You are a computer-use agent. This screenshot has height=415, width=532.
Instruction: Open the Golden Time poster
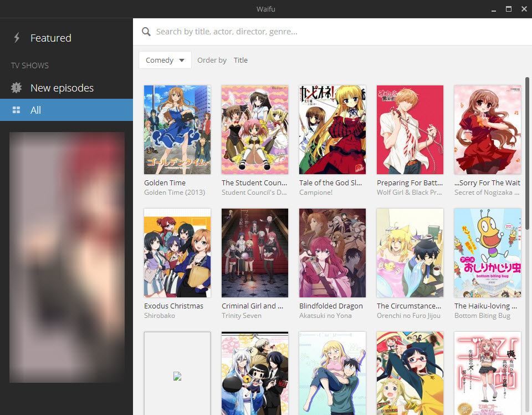pyautogui.click(x=177, y=130)
